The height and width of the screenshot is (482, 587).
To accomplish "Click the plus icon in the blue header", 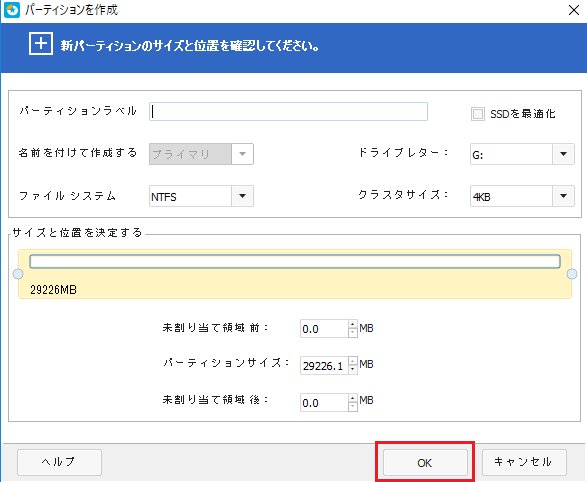I will tap(41, 44).
